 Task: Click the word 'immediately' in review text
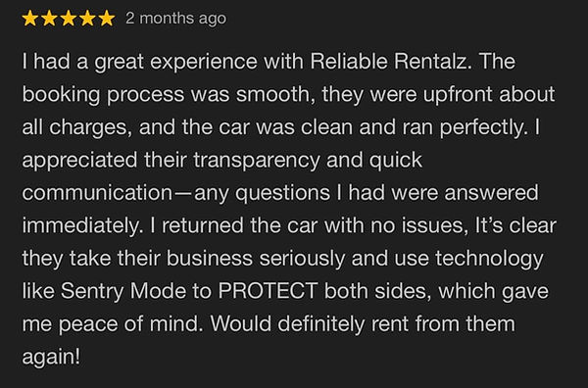(x=80, y=226)
